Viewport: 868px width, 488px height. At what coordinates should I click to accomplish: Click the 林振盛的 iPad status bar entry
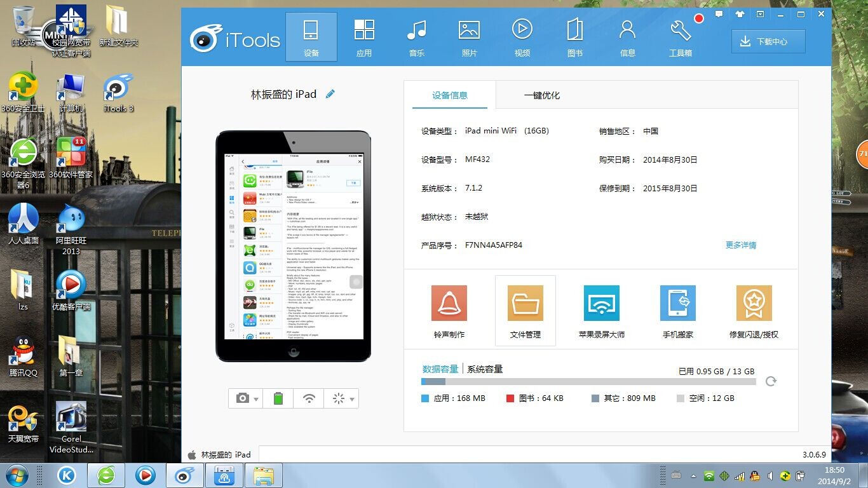(220, 455)
